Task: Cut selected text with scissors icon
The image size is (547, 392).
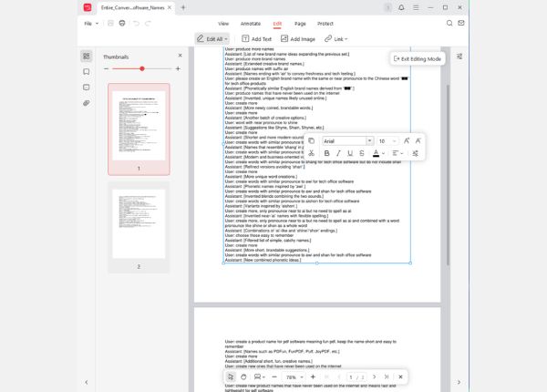Action: [311, 153]
